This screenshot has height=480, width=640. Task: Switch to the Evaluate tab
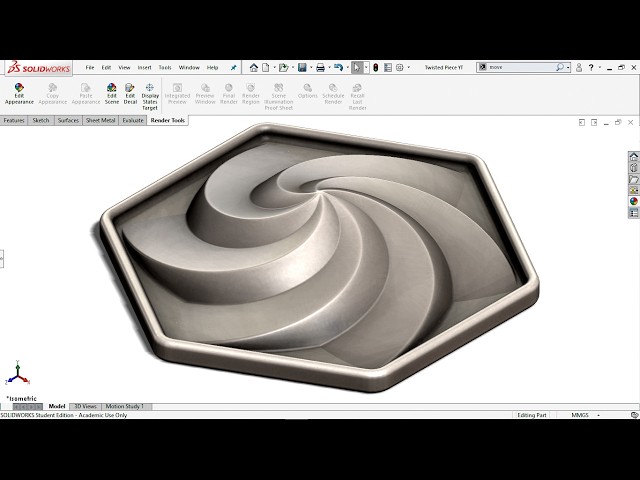pos(133,120)
